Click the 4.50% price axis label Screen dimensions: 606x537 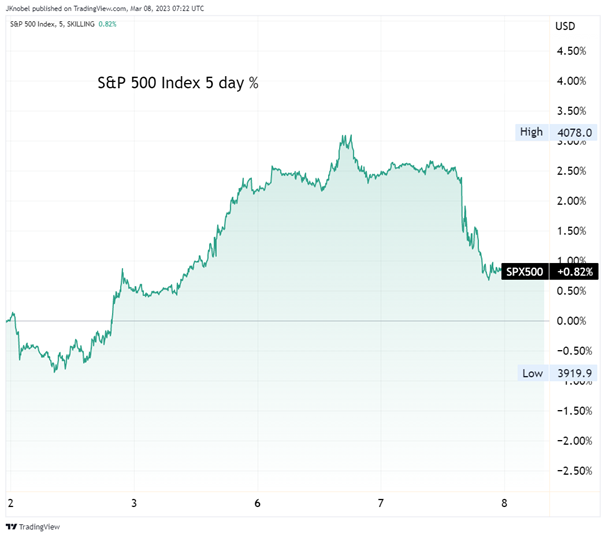571,51
